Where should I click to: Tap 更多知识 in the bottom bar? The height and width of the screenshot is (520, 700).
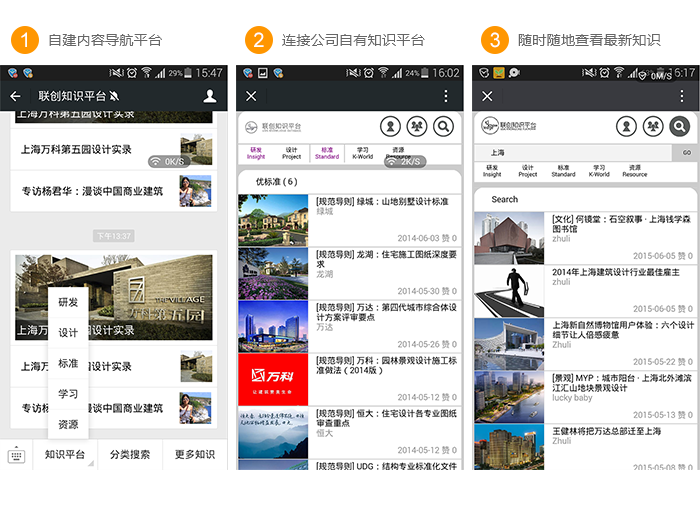195,454
